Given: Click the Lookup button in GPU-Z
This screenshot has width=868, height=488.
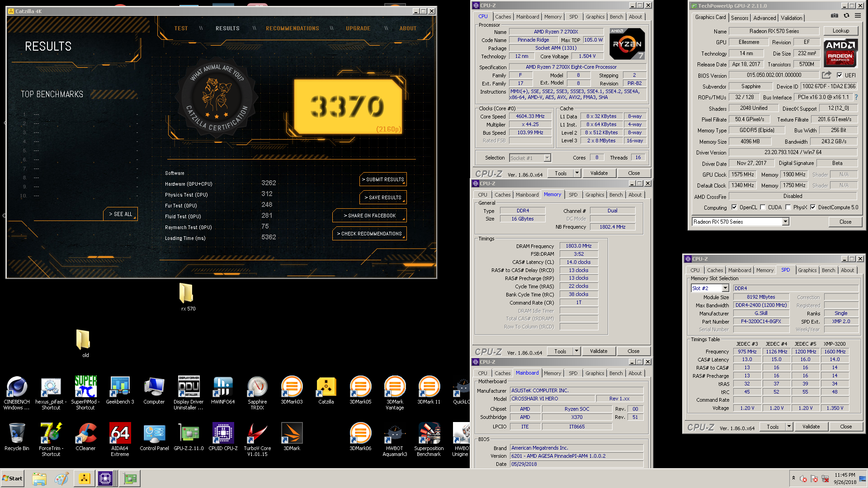Looking at the screenshot, I should point(840,31).
